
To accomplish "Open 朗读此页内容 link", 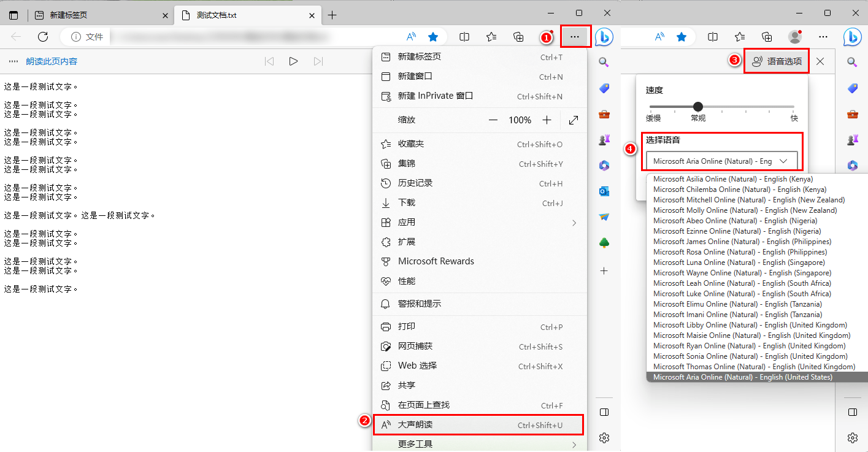I will point(52,61).
